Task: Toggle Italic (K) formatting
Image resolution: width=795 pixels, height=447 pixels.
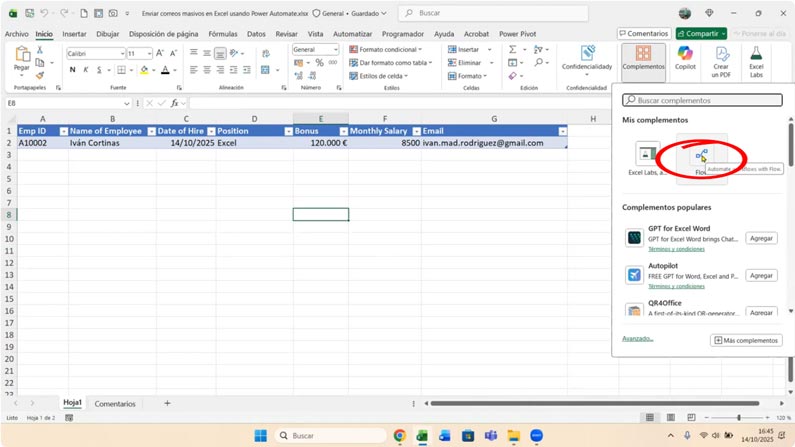Action: coord(86,69)
